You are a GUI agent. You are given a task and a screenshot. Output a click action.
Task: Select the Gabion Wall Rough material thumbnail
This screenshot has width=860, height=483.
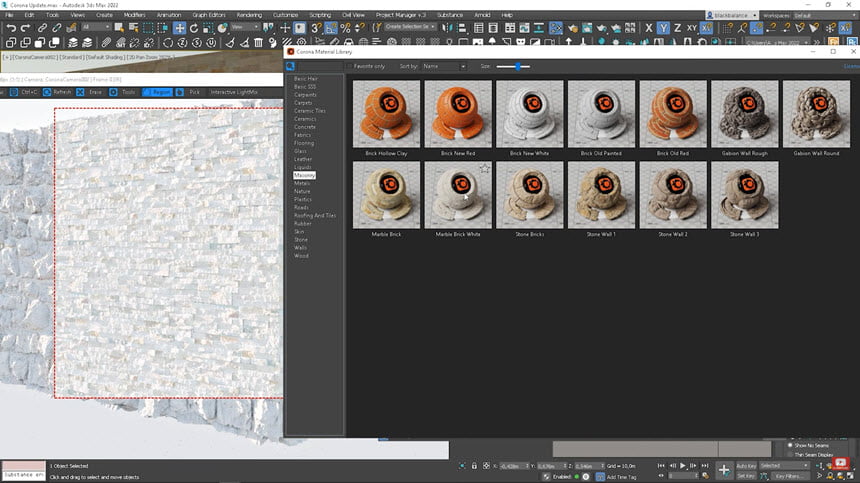pyautogui.click(x=744, y=114)
